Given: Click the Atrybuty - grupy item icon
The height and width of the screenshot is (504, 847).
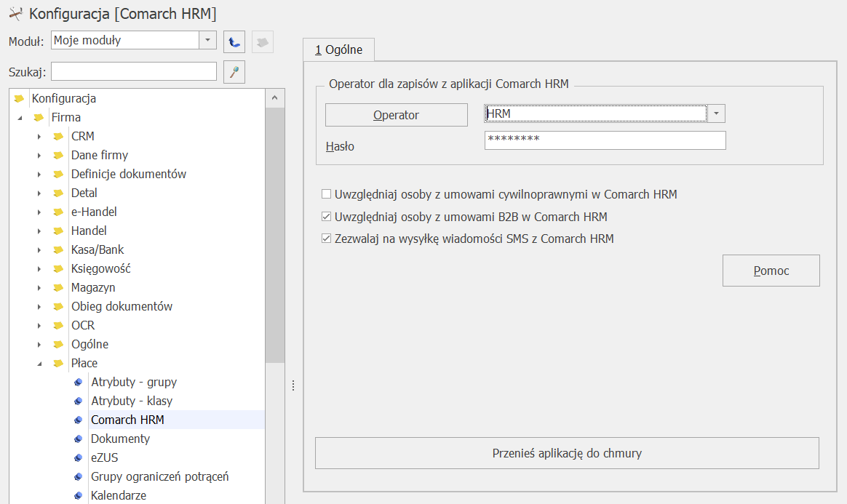Looking at the screenshot, I should click(x=79, y=382).
